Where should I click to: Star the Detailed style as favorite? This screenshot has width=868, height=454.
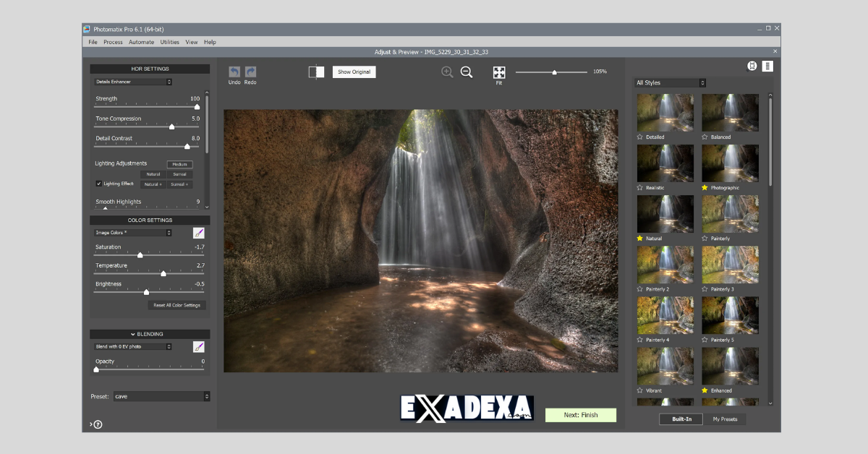point(640,137)
